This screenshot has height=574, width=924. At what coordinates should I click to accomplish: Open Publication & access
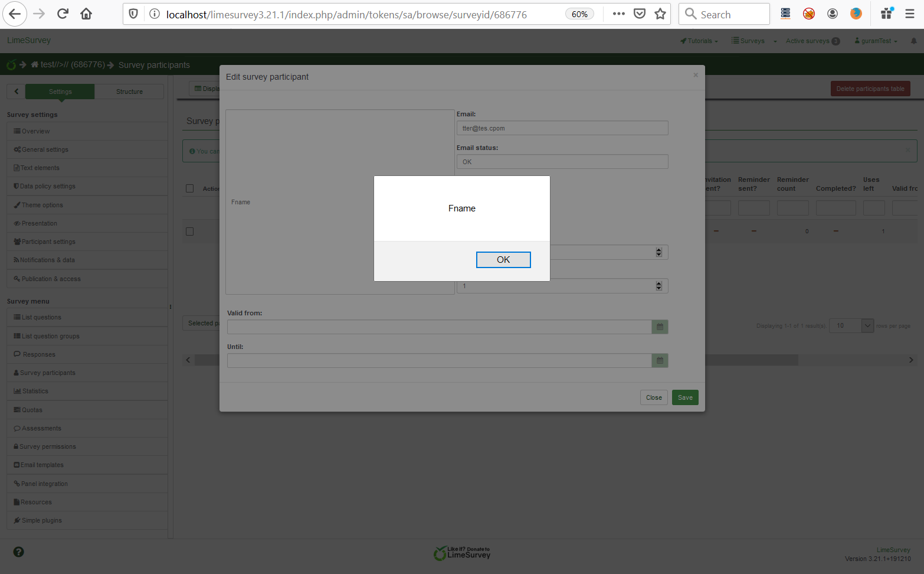coord(87,279)
